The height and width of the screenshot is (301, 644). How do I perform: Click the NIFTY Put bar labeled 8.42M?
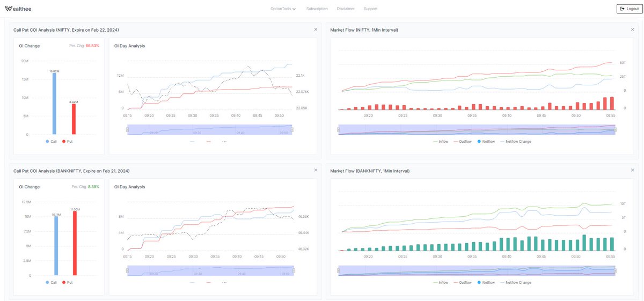(x=74, y=119)
